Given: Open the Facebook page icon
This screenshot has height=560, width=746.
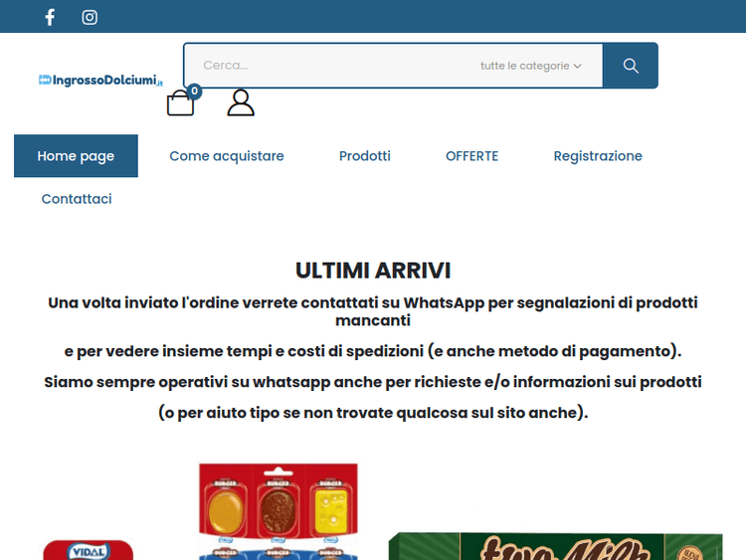Looking at the screenshot, I should click(x=50, y=17).
